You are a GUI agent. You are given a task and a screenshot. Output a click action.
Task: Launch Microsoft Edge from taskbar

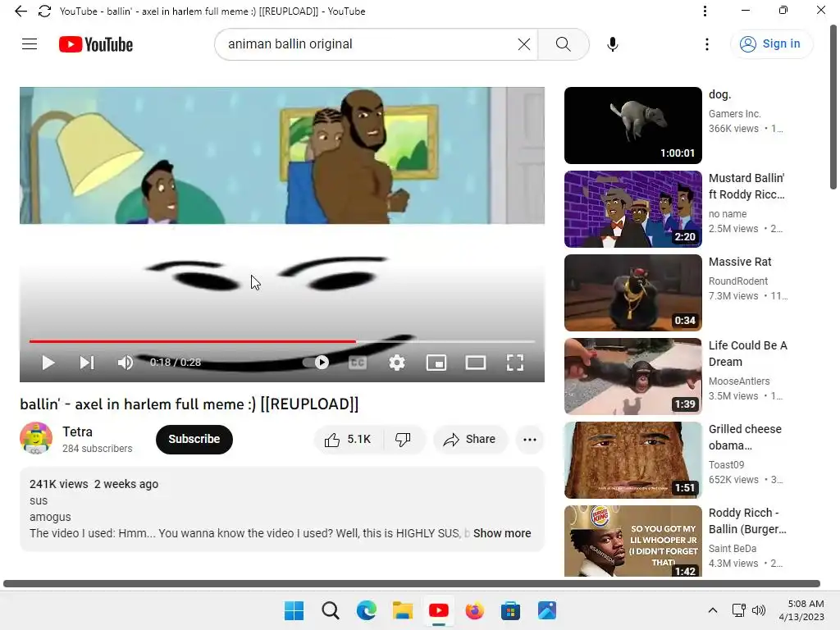[367, 610]
